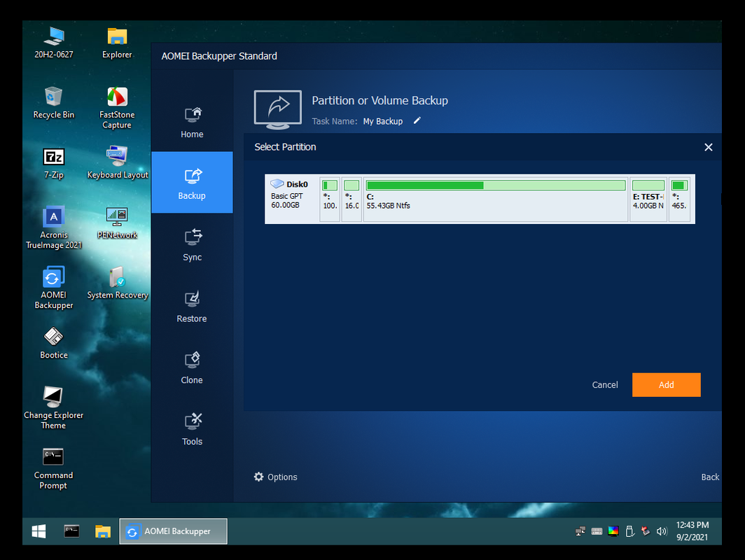The height and width of the screenshot is (560, 745).
Task: Edit task name with pencil icon
Action: 417,120
